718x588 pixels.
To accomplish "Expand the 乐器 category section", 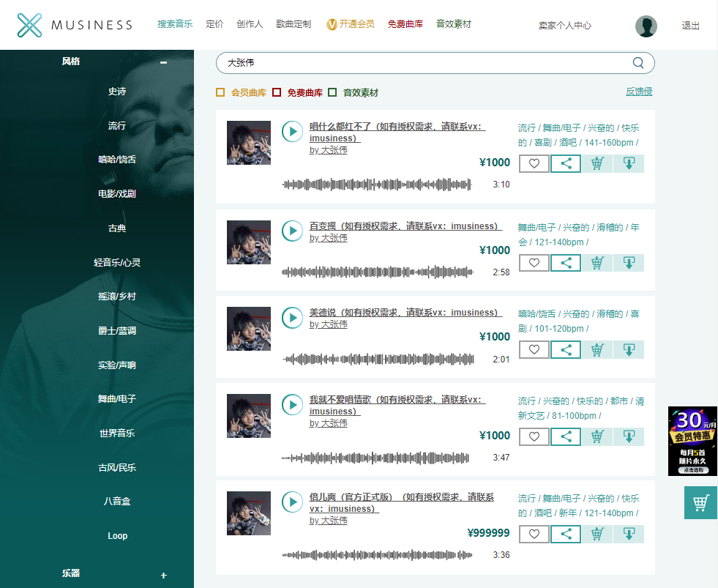I will coord(163,575).
